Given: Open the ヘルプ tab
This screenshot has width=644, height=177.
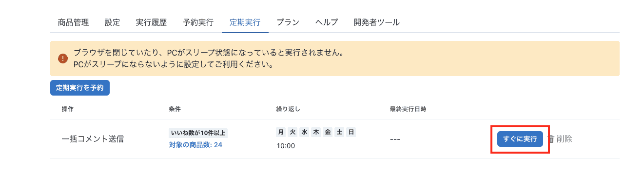Looking at the screenshot, I should pyautogui.click(x=327, y=22).
